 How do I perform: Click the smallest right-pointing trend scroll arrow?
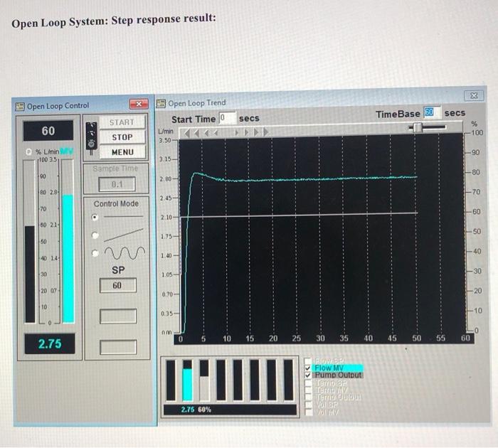236,132
